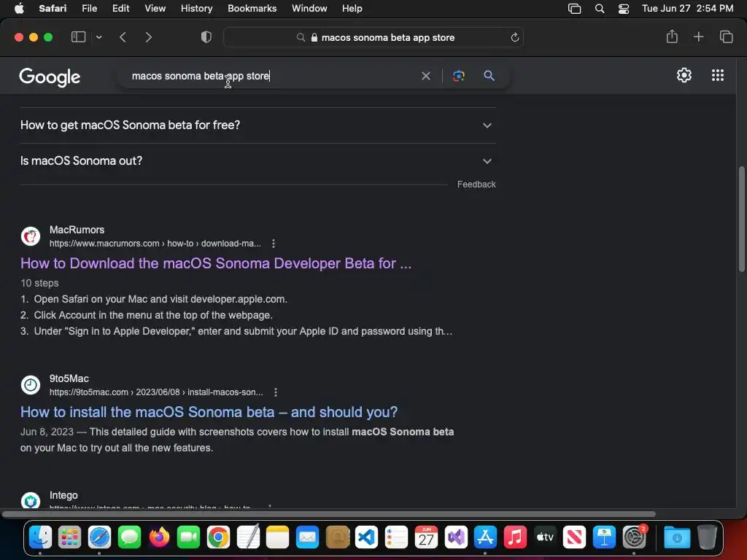Open Finder from the Dock
747x560 pixels.
pyautogui.click(x=41, y=537)
